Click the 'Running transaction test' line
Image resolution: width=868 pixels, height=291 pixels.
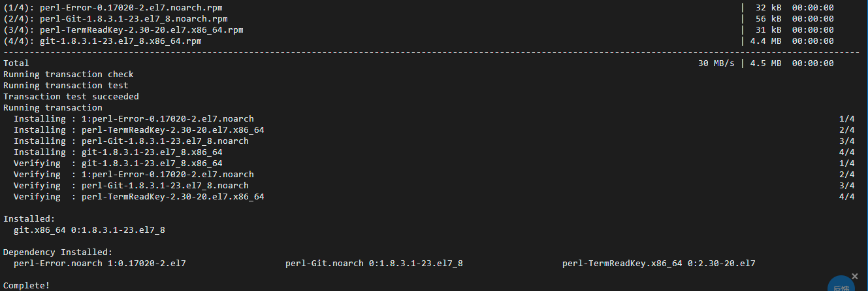66,85
